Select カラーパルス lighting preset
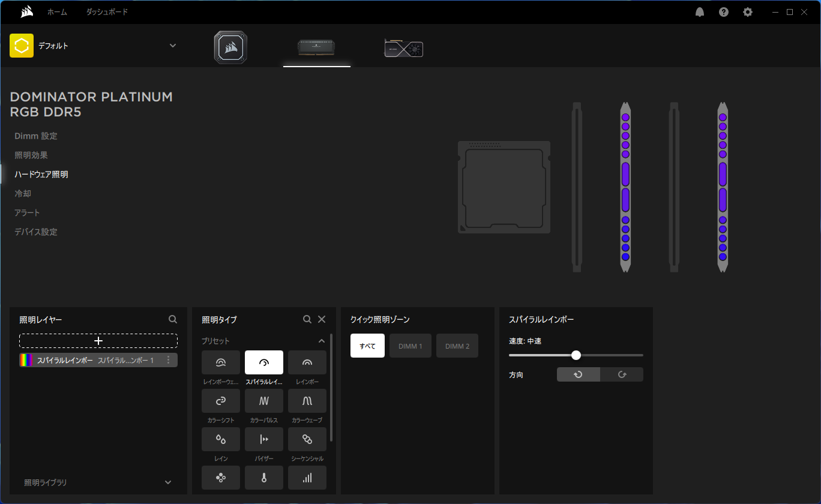This screenshot has height=504, width=821. 264,401
